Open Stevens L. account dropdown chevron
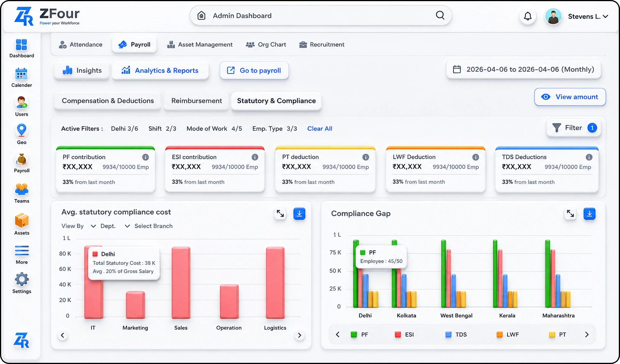The image size is (620, 364). click(x=605, y=16)
